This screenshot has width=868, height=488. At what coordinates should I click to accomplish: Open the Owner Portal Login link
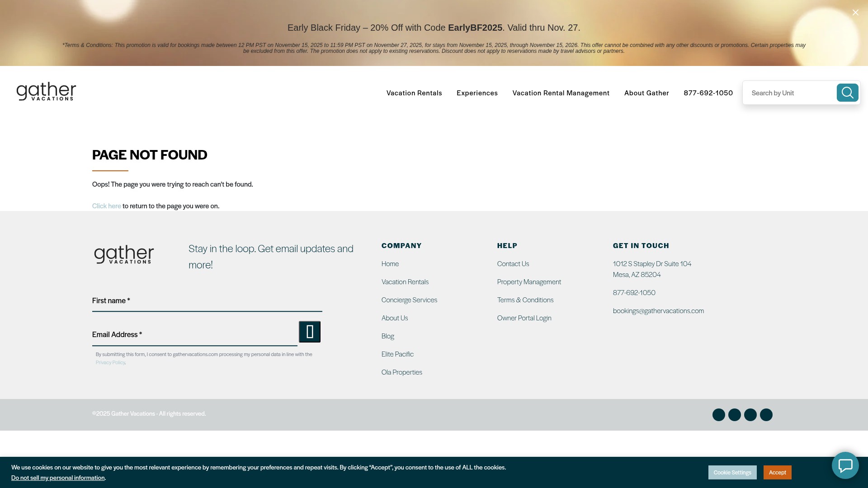click(524, 318)
